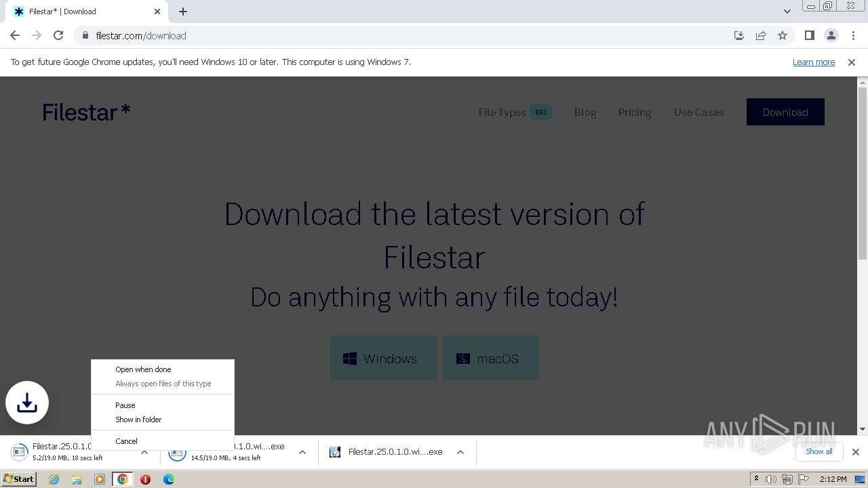Click the network tray icon
Screen dimensions: 868x488
point(787,479)
